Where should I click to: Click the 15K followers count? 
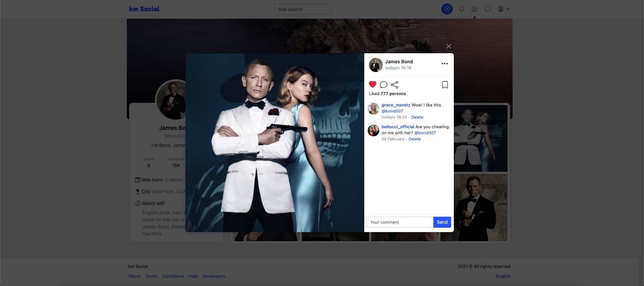click(176, 165)
